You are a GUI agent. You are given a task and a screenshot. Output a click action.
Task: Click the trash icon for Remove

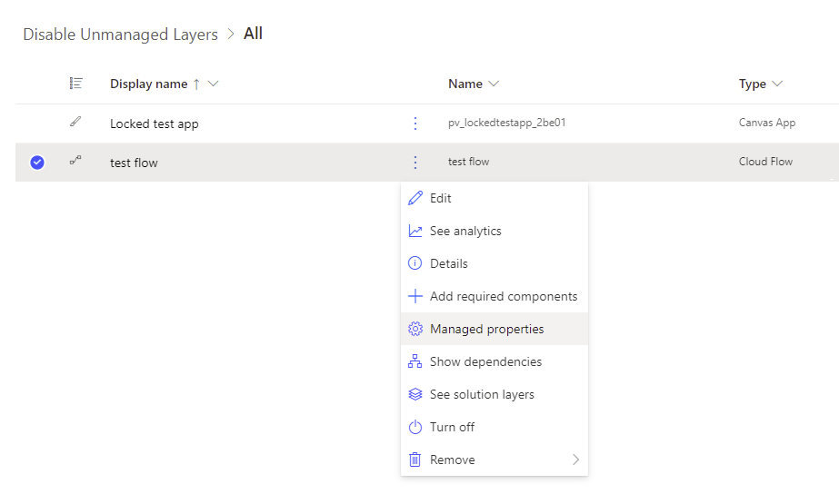click(415, 460)
